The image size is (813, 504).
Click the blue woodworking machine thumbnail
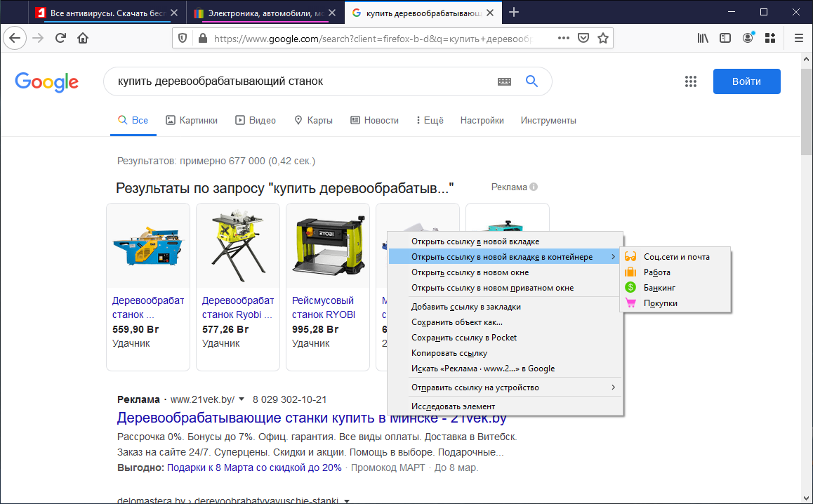pos(147,246)
